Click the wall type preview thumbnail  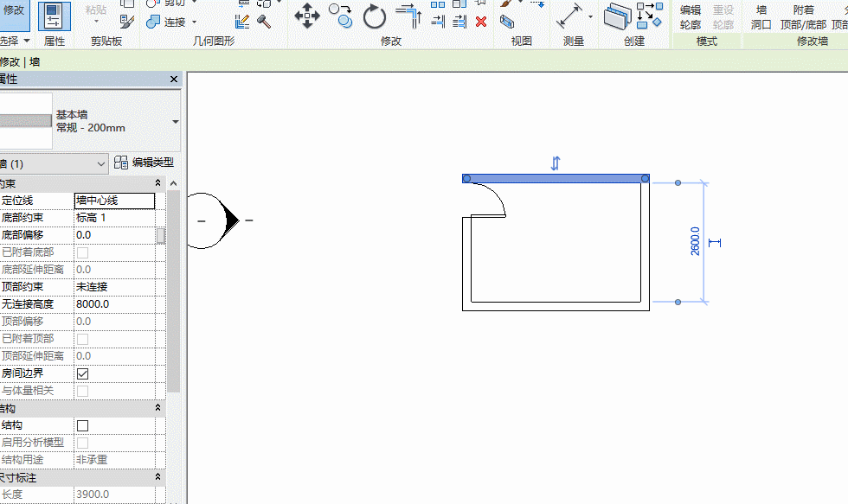tap(26, 121)
